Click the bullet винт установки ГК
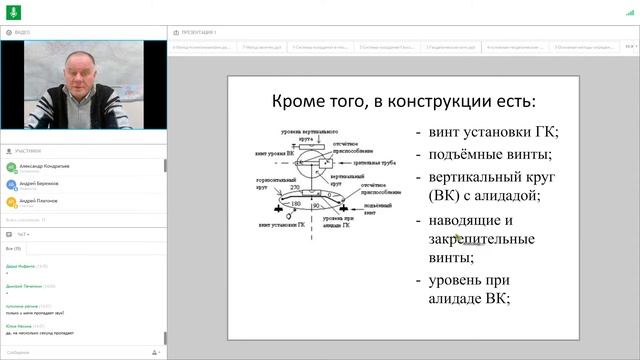Image resolution: width=640 pixels, height=360 pixels. tap(493, 132)
